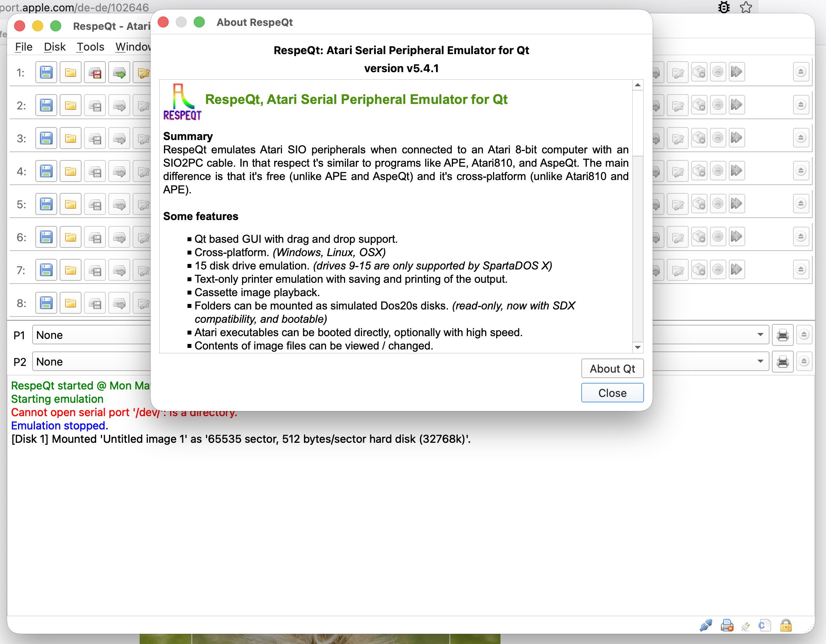Image resolution: width=826 pixels, height=644 pixels.
Task: Click the folder-with-pencil edit icon in drive 1 row
Action: pos(142,73)
